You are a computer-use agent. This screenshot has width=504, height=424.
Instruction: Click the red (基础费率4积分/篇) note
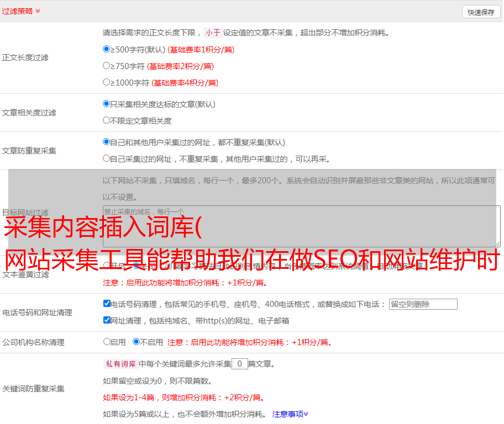tap(185, 83)
